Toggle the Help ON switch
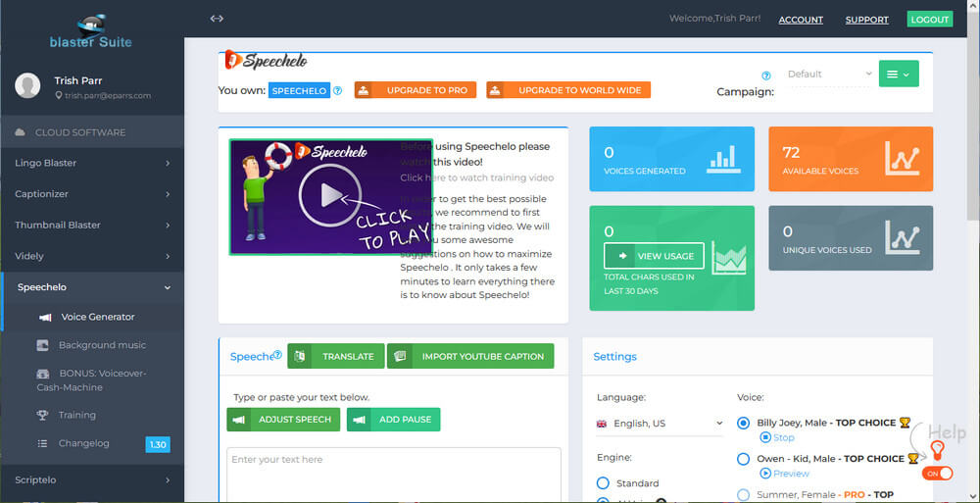The image size is (980, 503). pyautogui.click(x=937, y=474)
